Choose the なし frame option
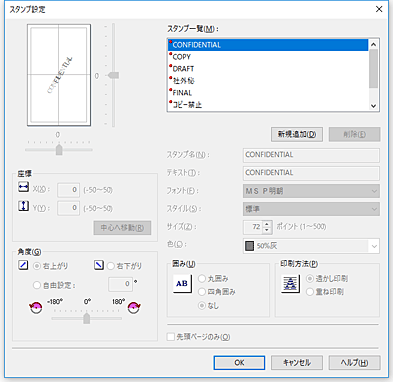This screenshot has width=393, height=382. pos(202,305)
